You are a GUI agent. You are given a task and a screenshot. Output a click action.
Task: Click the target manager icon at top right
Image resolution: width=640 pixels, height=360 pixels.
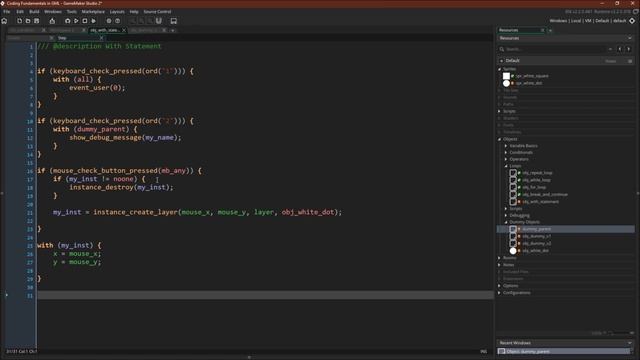(x=632, y=21)
